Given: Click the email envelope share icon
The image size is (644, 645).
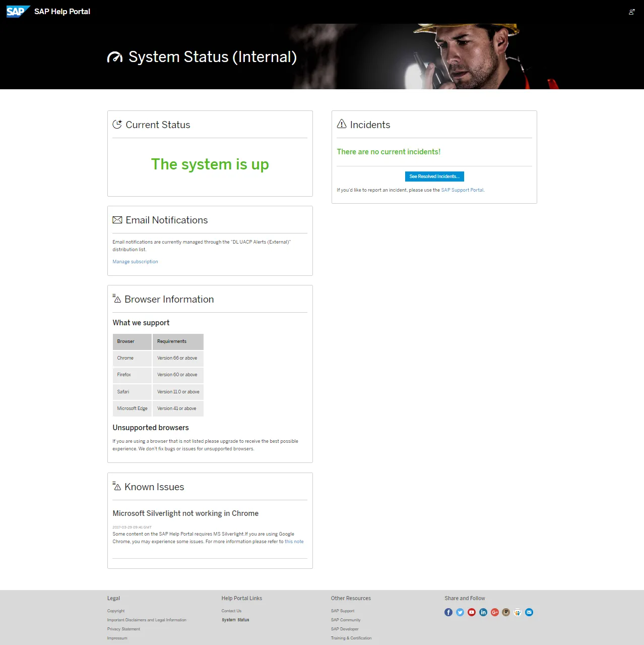Looking at the screenshot, I should click(x=529, y=612).
